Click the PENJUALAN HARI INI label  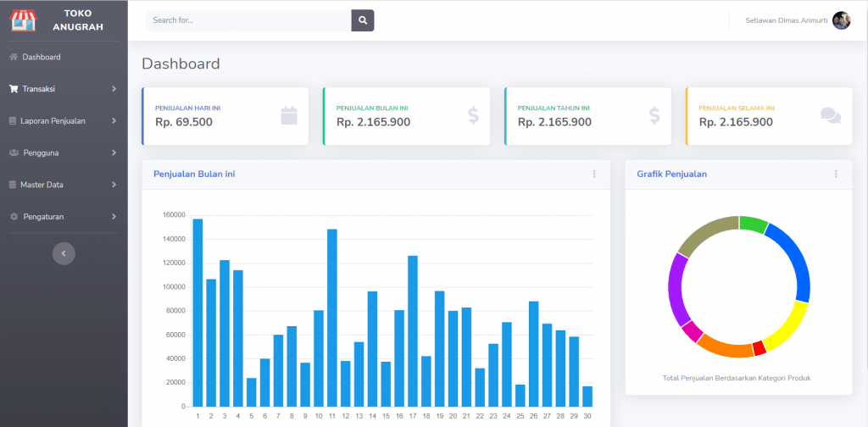coord(187,108)
